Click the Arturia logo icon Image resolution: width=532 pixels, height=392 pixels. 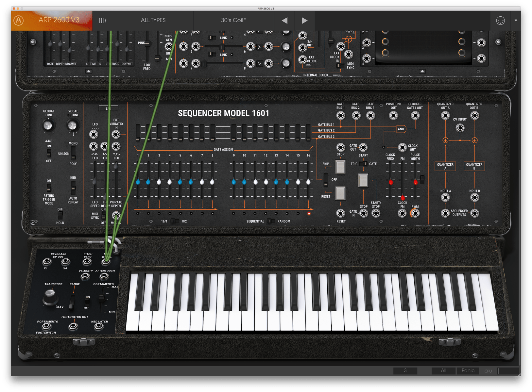[x=19, y=20]
